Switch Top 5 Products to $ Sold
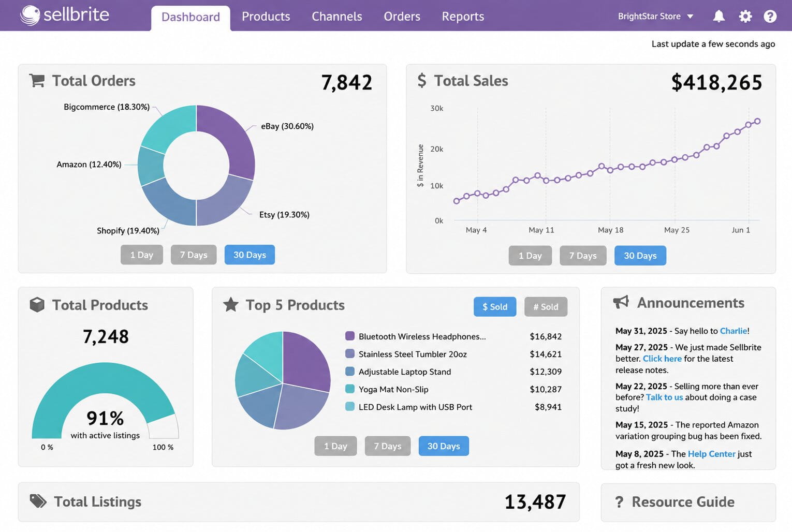The image size is (792, 532). [495, 307]
